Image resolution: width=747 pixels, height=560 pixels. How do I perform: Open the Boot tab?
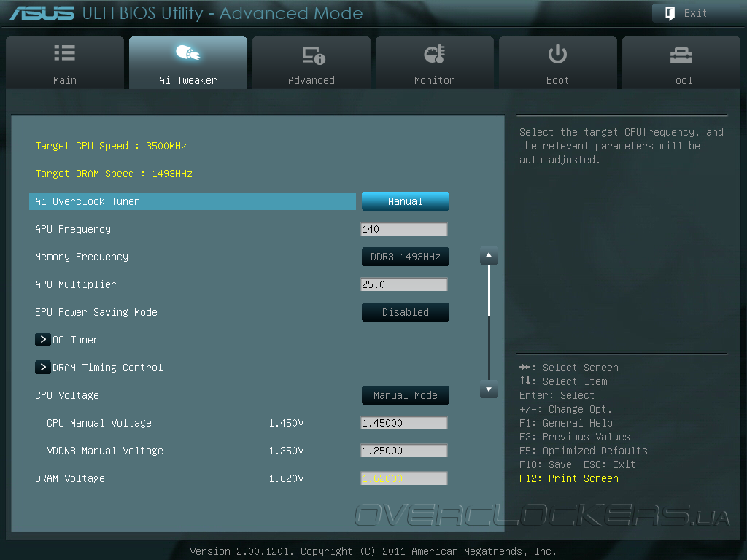click(558, 63)
